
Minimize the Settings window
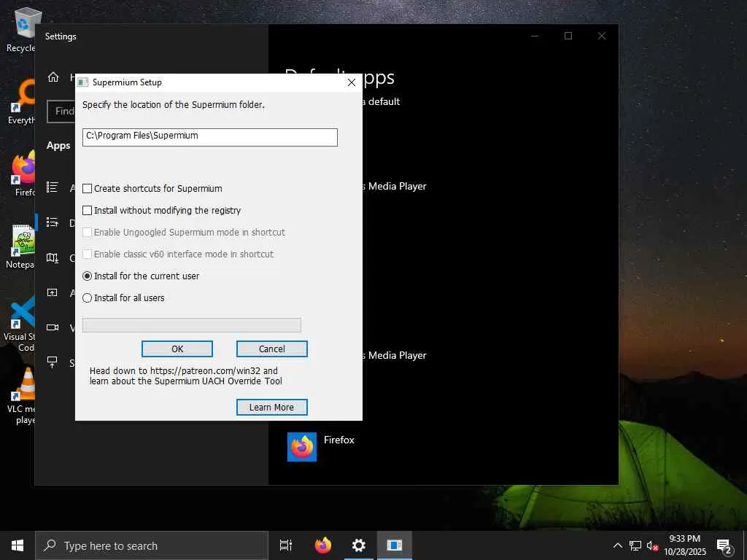(535, 36)
